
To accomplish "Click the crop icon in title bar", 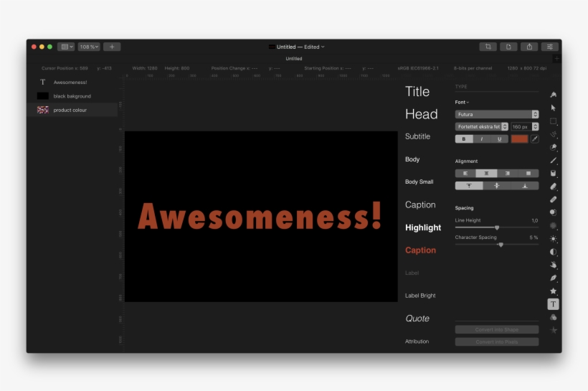I will (488, 47).
